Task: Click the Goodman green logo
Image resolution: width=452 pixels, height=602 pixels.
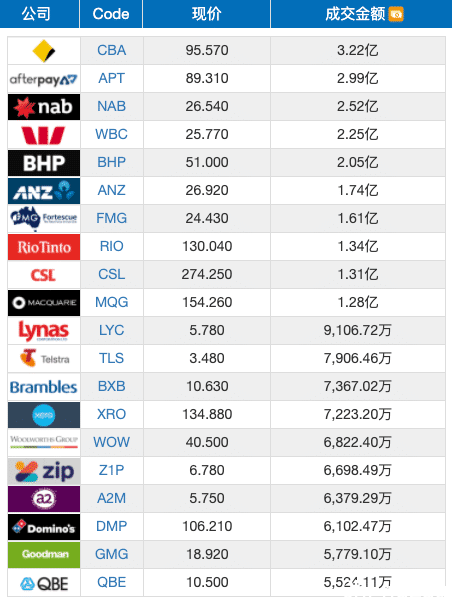Action: click(x=44, y=555)
